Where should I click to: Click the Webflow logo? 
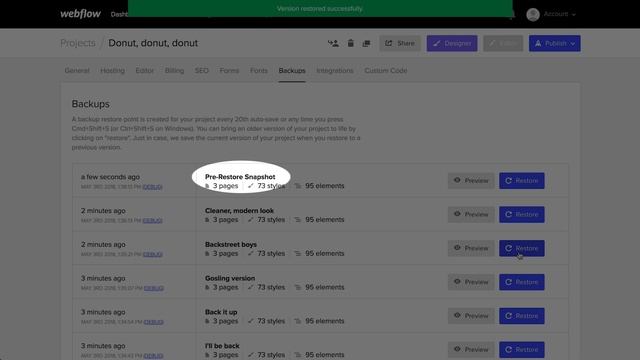[80, 14]
